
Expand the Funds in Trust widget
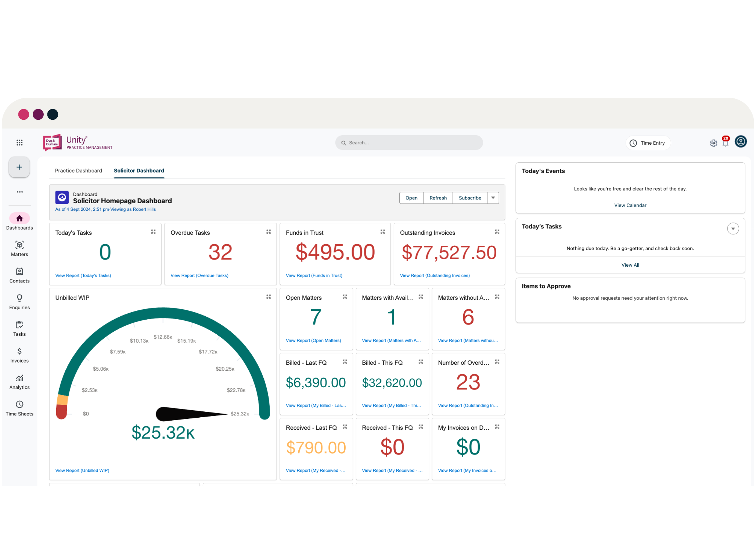[x=383, y=232]
